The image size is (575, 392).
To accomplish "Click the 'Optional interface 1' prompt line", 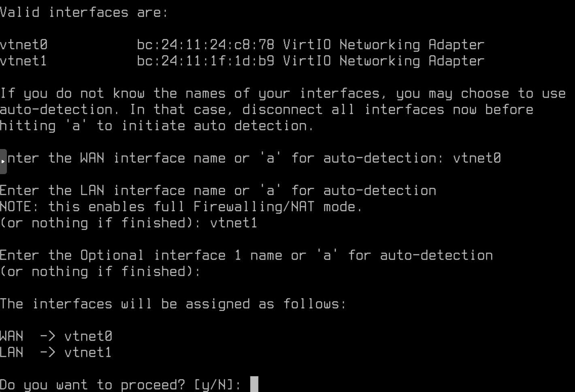I will [246, 255].
